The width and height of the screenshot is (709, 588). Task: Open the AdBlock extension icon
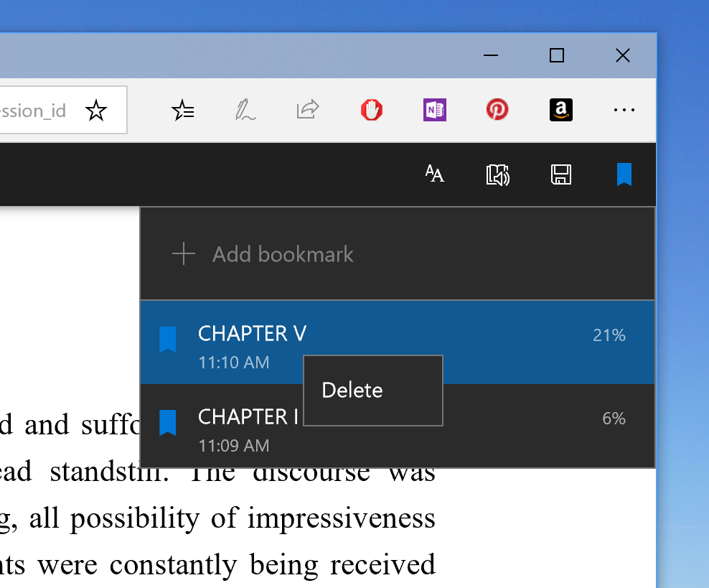371,110
